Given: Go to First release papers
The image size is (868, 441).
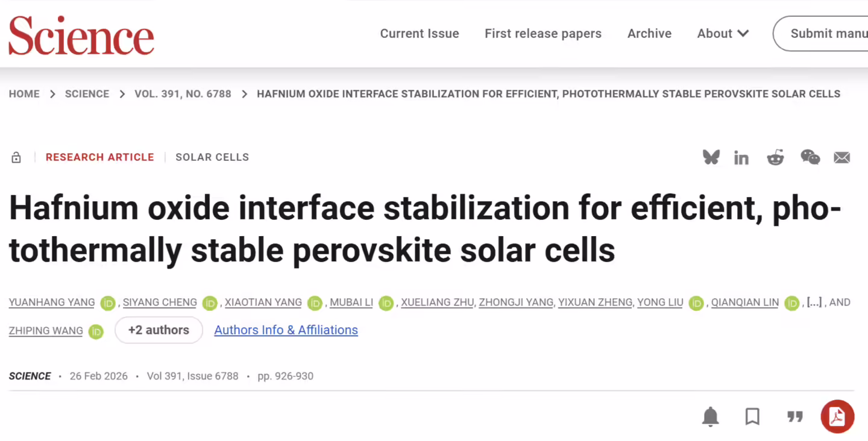Looking at the screenshot, I should 543,34.
